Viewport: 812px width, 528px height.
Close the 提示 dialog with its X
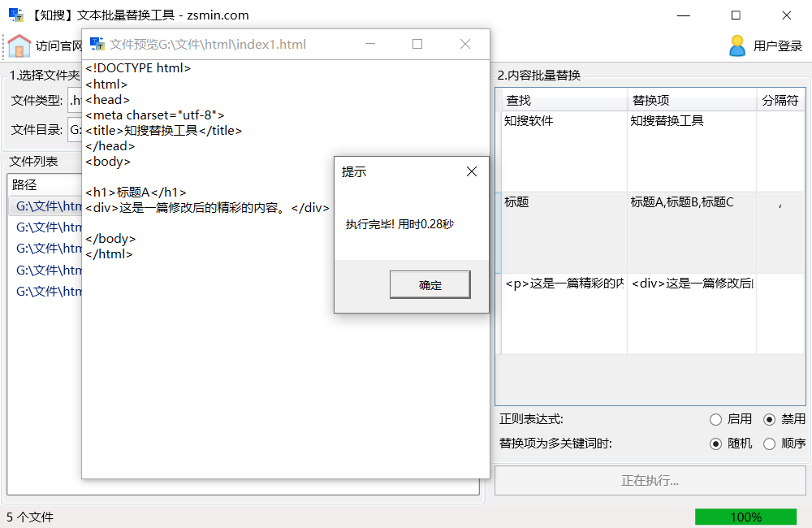471,171
